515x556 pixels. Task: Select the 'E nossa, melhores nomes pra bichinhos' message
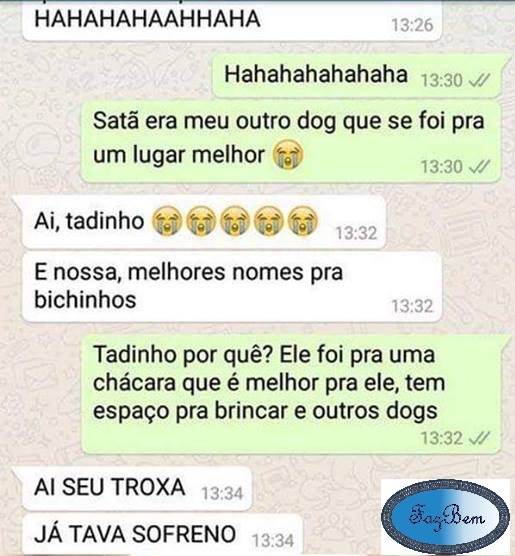coord(232,287)
